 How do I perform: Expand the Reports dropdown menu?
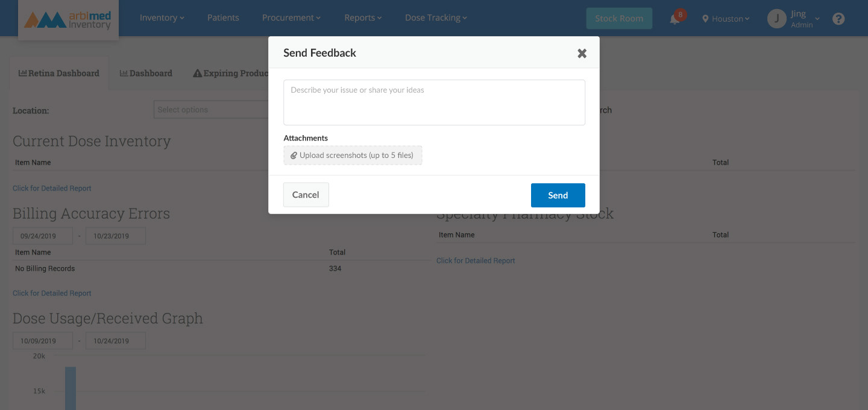(x=363, y=18)
